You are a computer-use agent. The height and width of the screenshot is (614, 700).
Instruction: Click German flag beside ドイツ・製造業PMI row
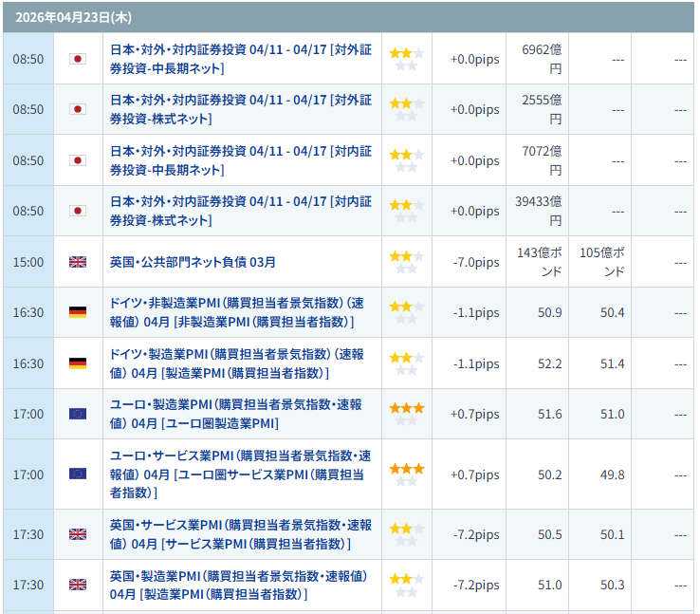tap(78, 363)
